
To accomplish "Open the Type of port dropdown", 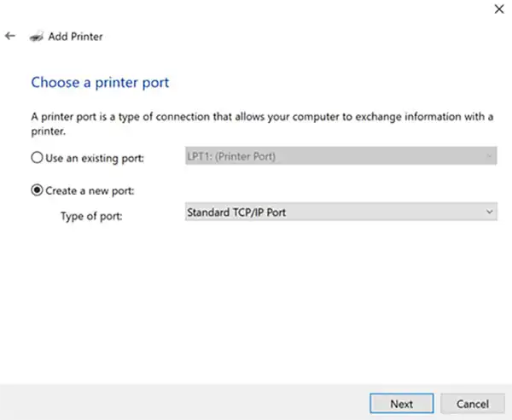I will tap(340, 212).
